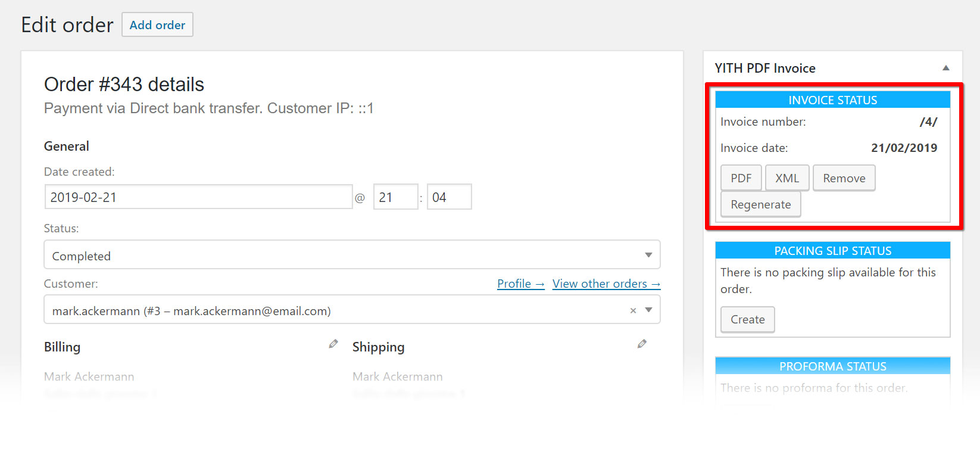Open the order Status dropdown

[x=352, y=255]
